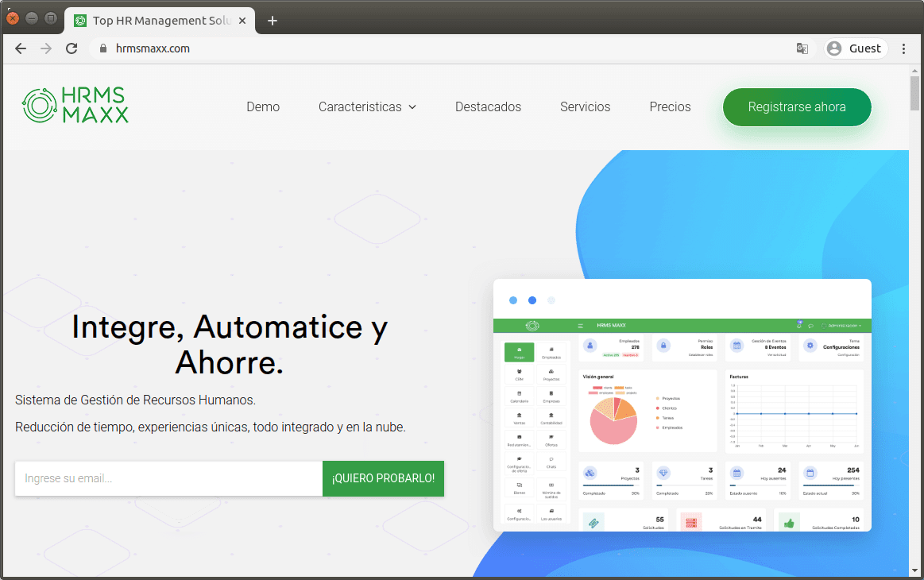Open a new browser tab
The width and height of the screenshot is (924, 580).
273,21
